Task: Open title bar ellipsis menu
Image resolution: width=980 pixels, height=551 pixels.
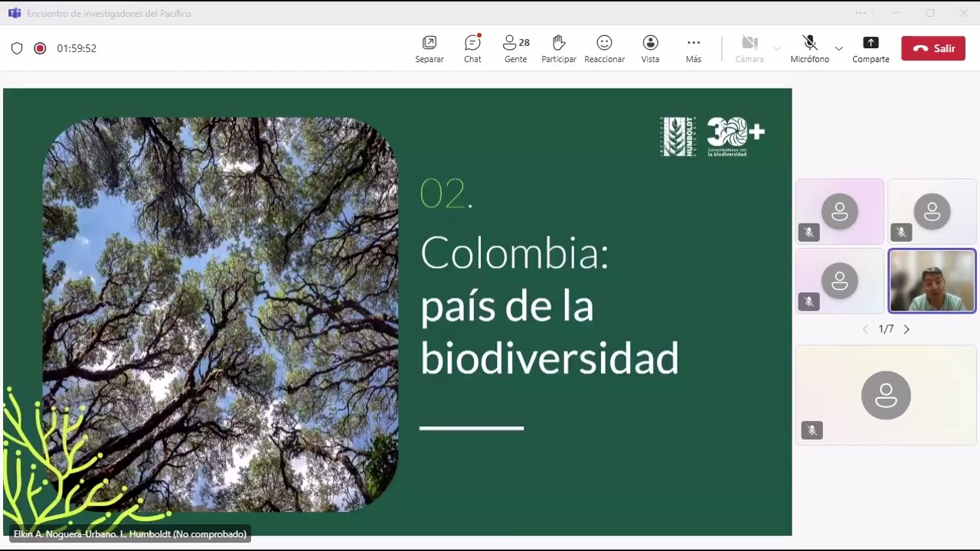Action: tap(861, 13)
